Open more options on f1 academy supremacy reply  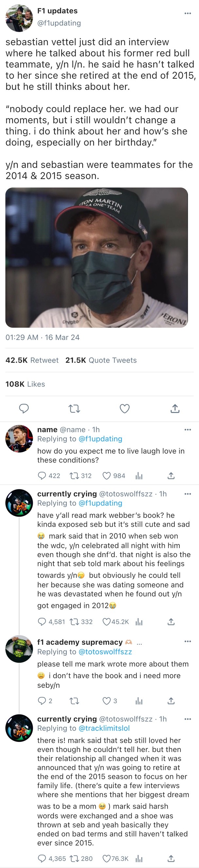coord(188,641)
